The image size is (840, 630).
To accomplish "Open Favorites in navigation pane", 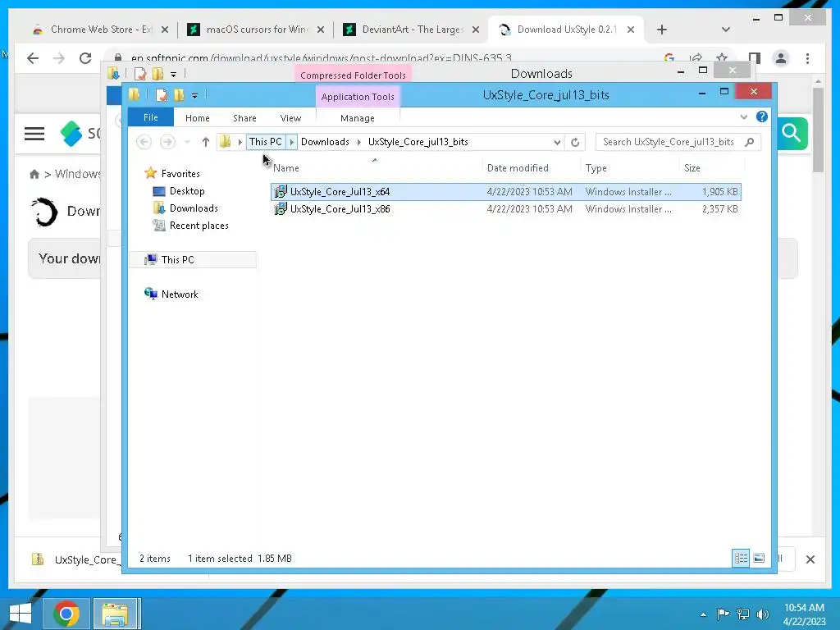I will click(180, 174).
